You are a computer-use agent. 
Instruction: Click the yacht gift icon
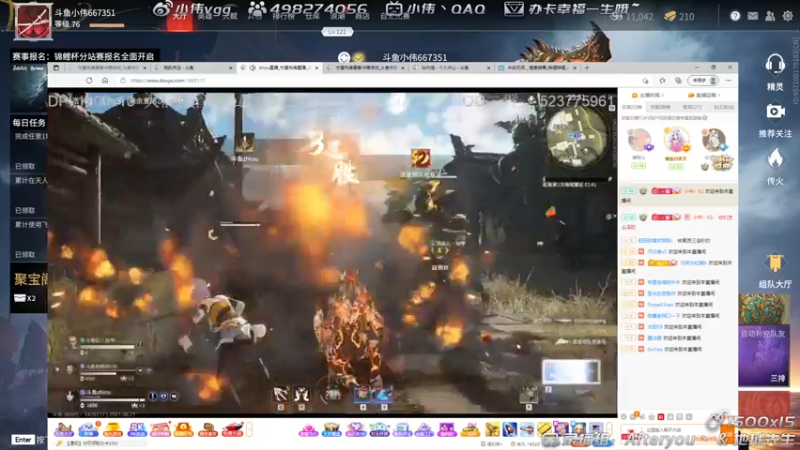[232, 430]
